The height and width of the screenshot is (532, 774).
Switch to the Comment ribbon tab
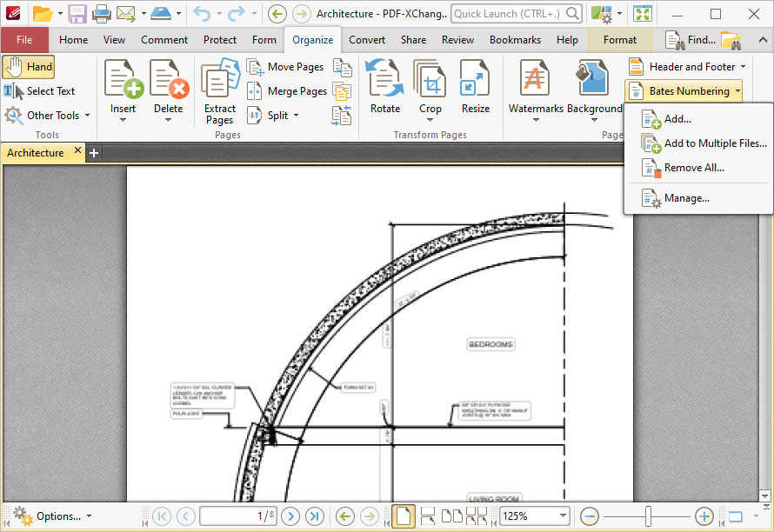(x=163, y=40)
